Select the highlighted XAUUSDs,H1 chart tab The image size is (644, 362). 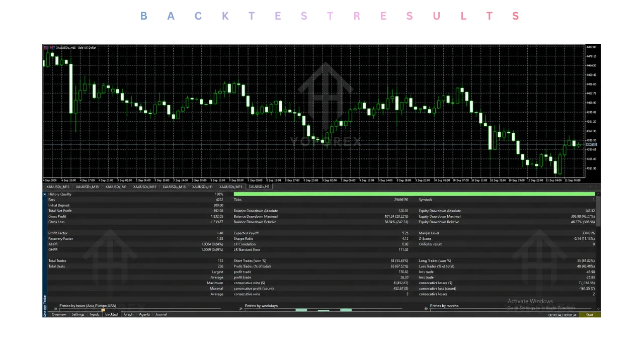click(x=259, y=187)
